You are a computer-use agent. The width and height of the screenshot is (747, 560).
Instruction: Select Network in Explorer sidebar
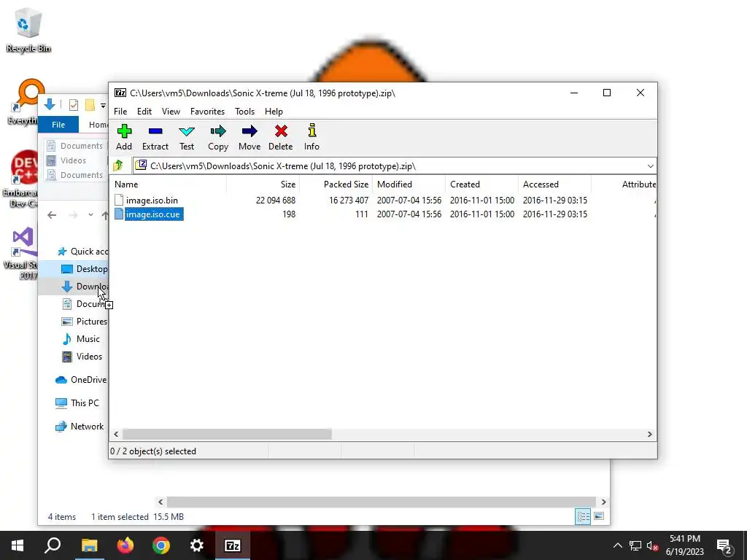coord(80,426)
